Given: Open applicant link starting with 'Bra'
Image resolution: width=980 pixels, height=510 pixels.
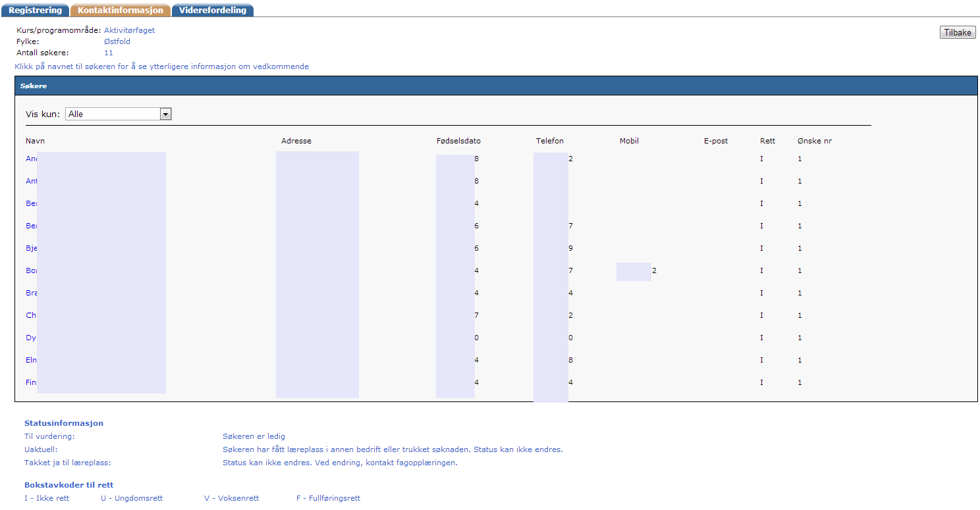Looking at the screenshot, I should [x=32, y=293].
